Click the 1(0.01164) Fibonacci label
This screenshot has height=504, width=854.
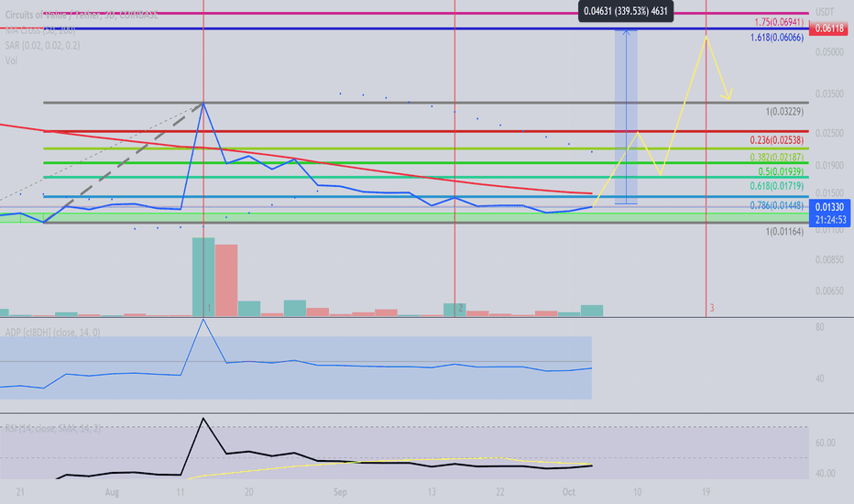click(784, 232)
